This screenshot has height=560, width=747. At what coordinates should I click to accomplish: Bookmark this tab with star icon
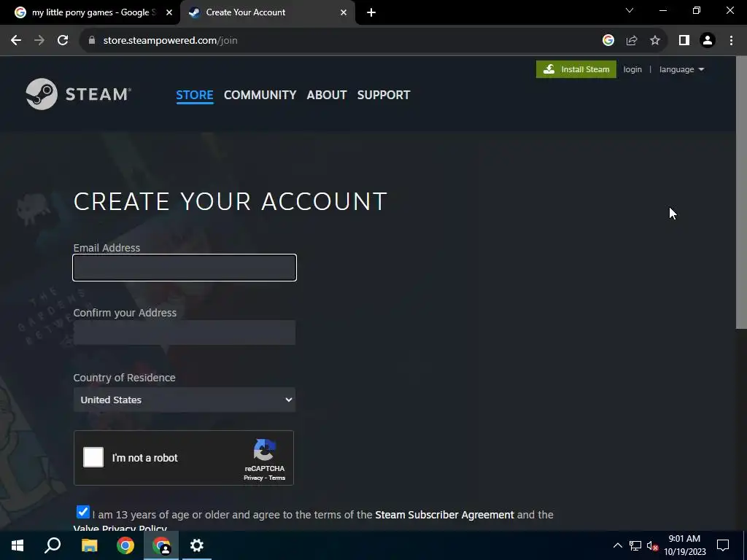(655, 41)
